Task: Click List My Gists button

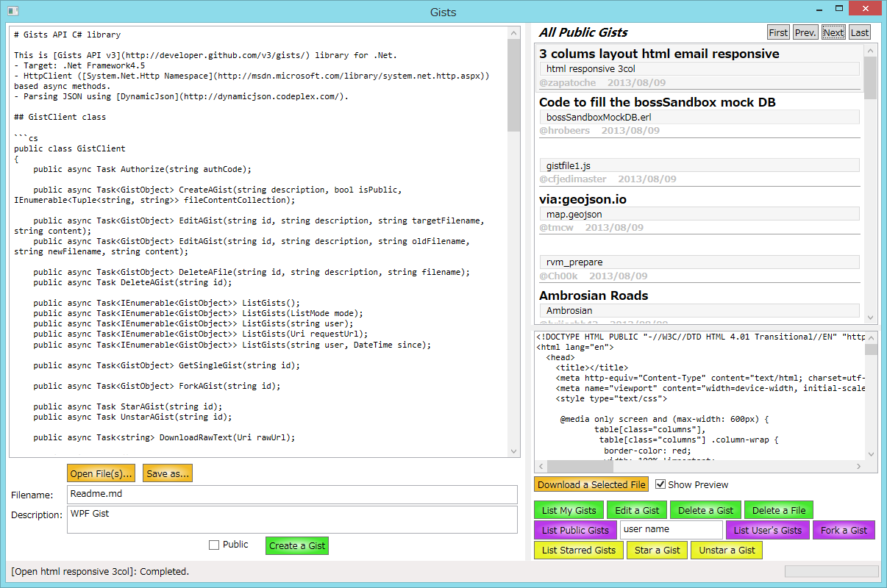Action: (x=569, y=510)
